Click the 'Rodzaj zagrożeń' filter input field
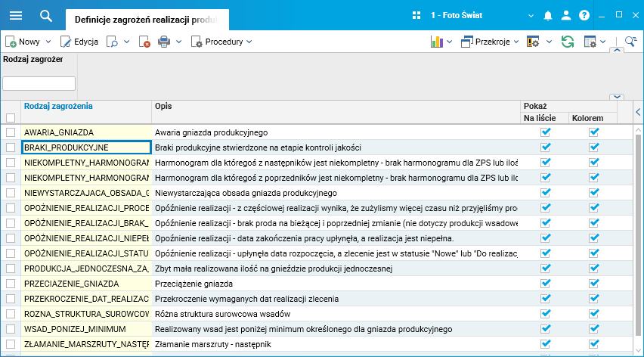The image size is (644, 357). click(x=39, y=83)
